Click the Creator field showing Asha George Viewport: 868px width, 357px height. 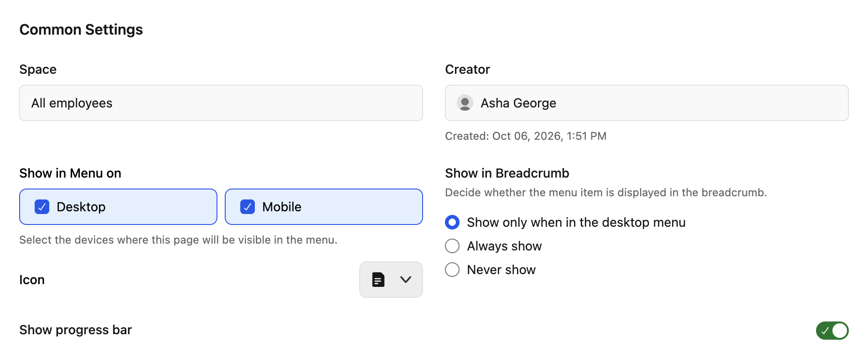tap(646, 103)
